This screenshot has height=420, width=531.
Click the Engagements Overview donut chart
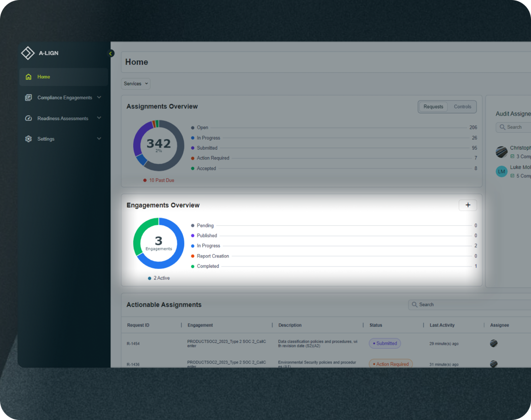point(159,243)
